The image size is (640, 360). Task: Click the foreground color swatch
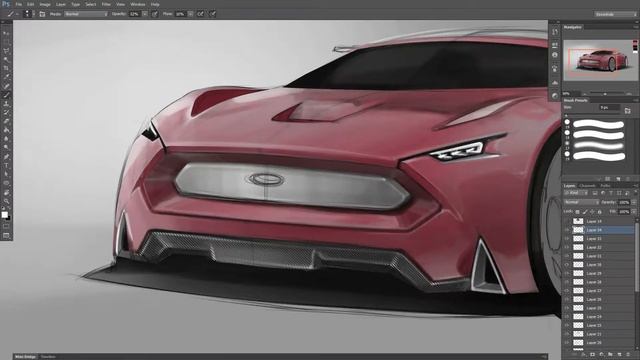4,214
